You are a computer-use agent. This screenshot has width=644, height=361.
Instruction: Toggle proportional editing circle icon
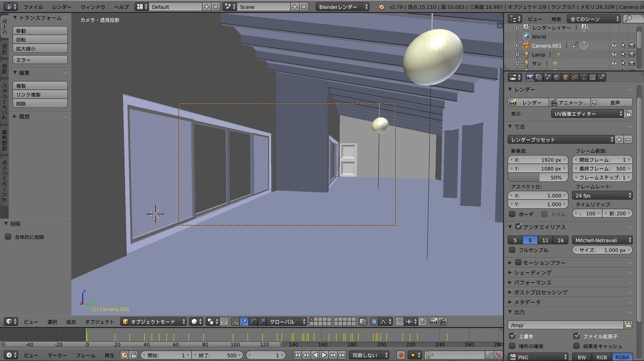[x=374, y=321]
